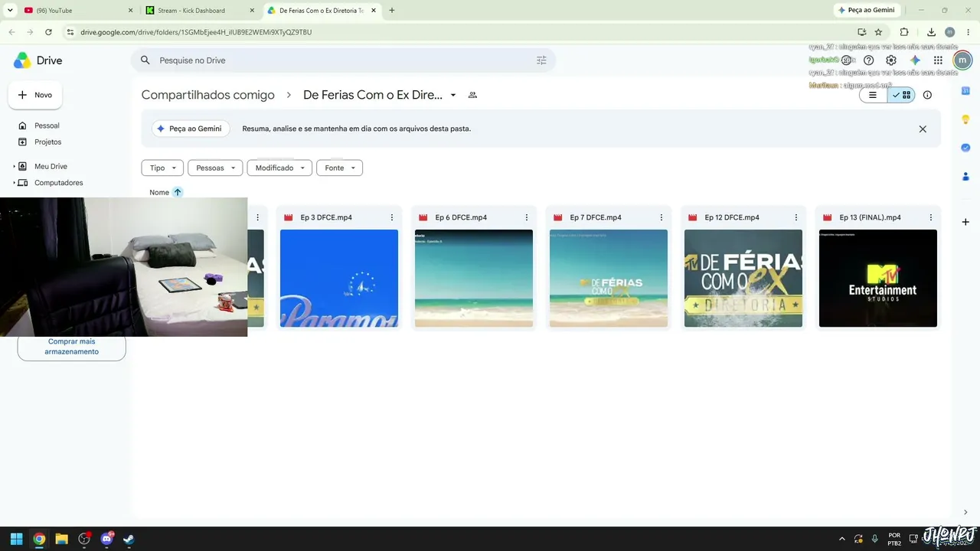Select the Ep 3 DFCE.mp4 thumbnail
The image size is (980, 551).
pos(339,279)
